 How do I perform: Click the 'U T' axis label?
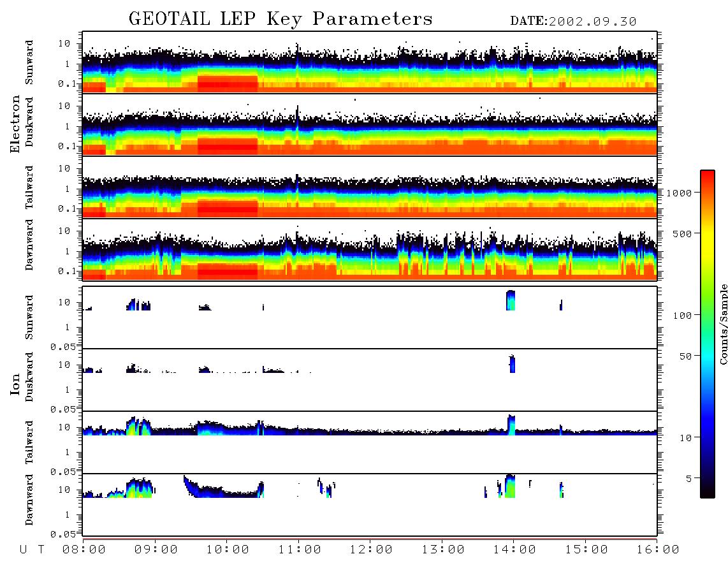pos(32,550)
